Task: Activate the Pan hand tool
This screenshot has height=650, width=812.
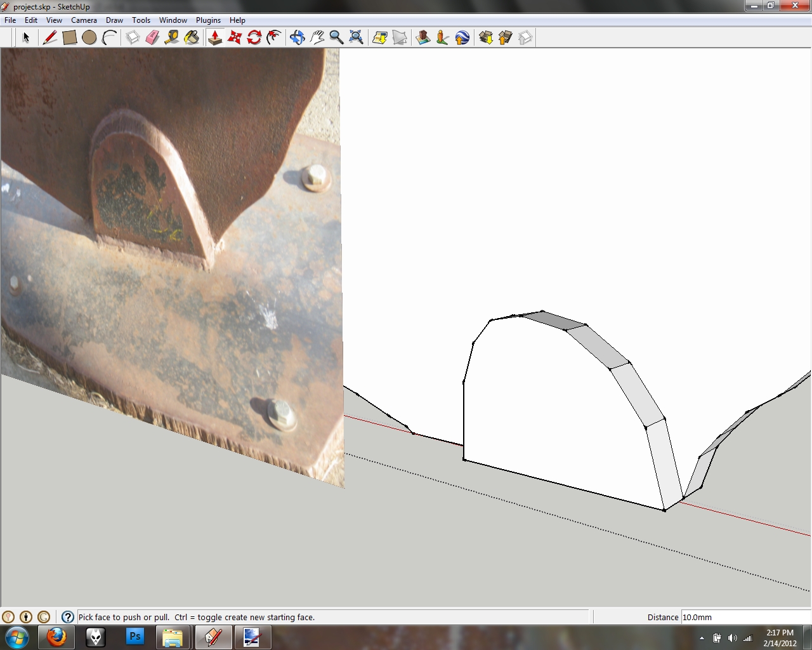Action: pyautogui.click(x=317, y=37)
